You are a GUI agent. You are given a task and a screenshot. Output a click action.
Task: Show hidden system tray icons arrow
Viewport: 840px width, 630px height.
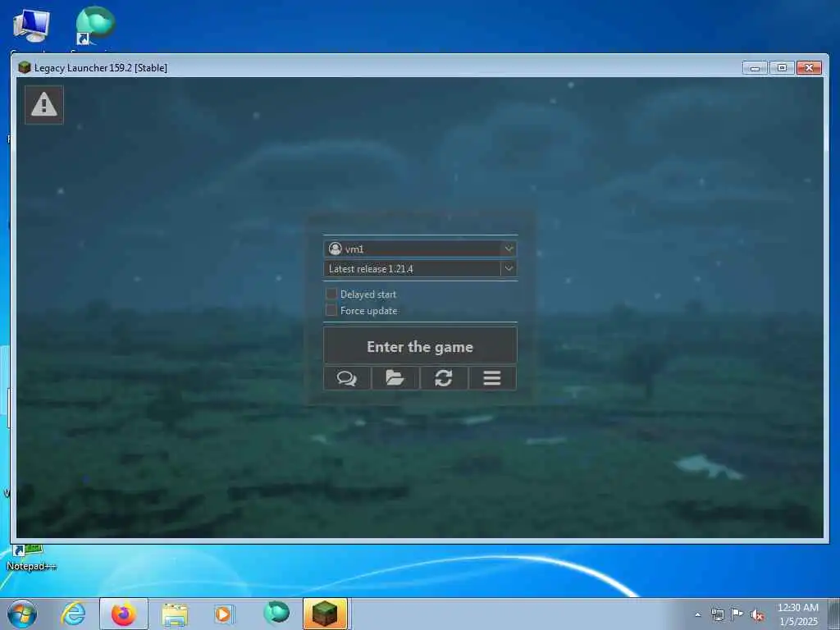(697, 614)
